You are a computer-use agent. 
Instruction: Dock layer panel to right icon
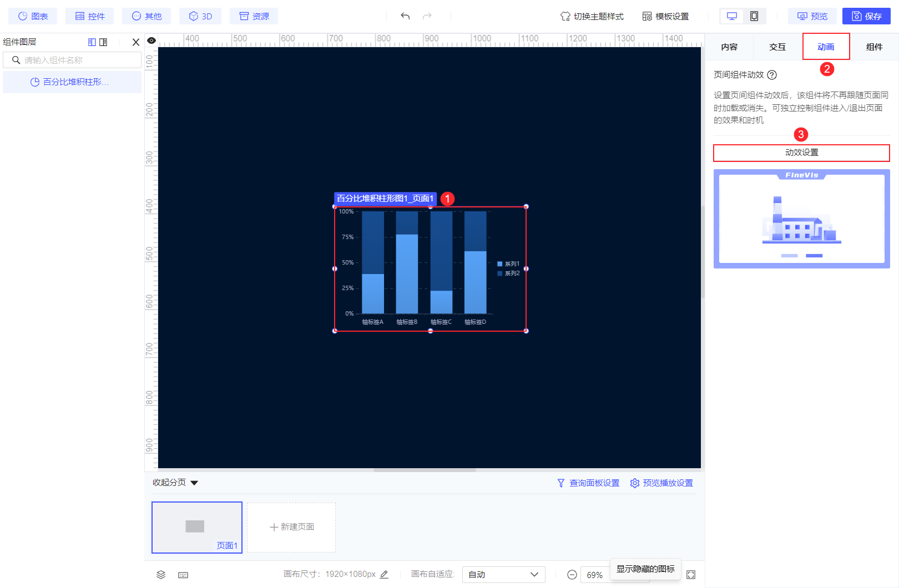click(x=103, y=42)
